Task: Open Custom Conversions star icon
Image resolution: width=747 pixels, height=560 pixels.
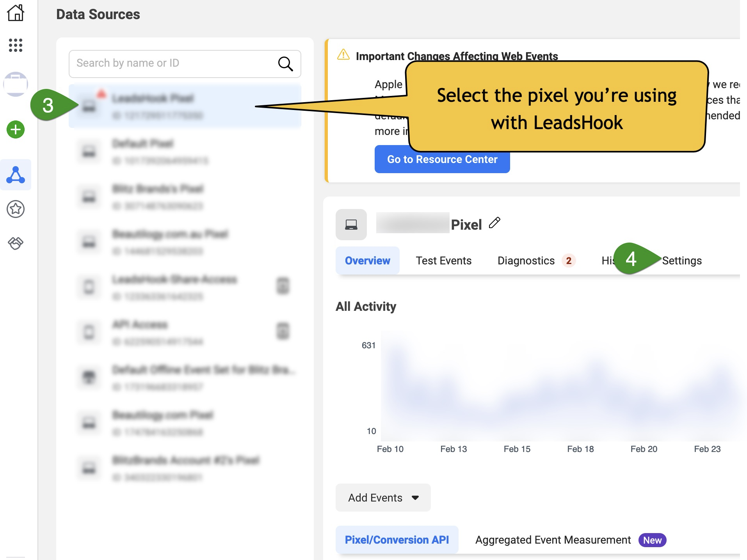Action: pyautogui.click(x=16, y=209)
